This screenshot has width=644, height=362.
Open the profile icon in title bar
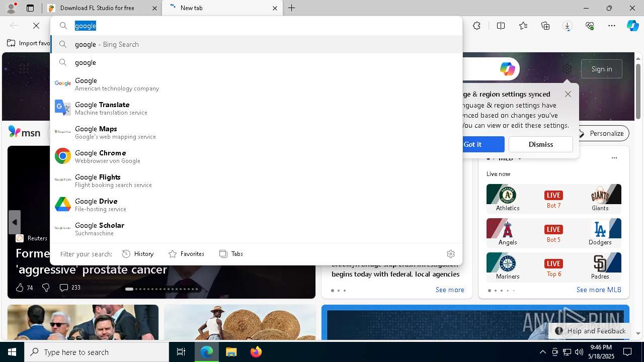(x=11, y=8)
